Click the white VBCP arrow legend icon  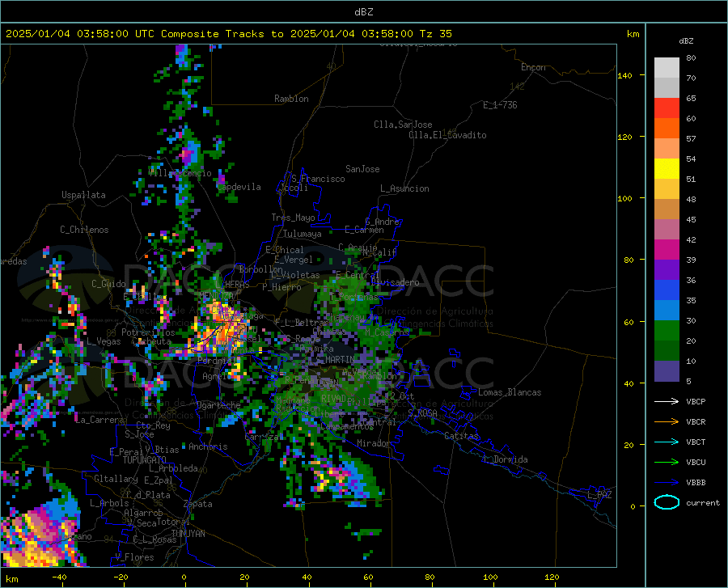[667, 401]
